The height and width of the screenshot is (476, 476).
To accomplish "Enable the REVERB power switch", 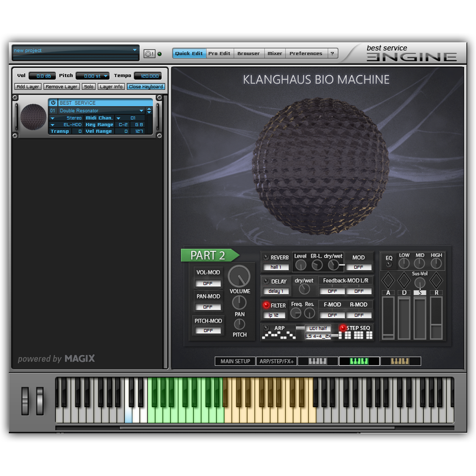I will [x=266, y=257].
